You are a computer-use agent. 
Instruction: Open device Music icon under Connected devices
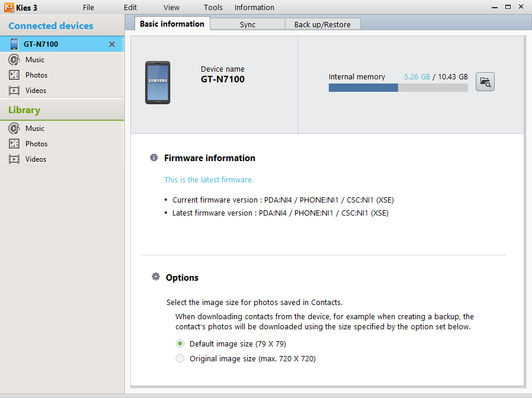click(14, 60)
